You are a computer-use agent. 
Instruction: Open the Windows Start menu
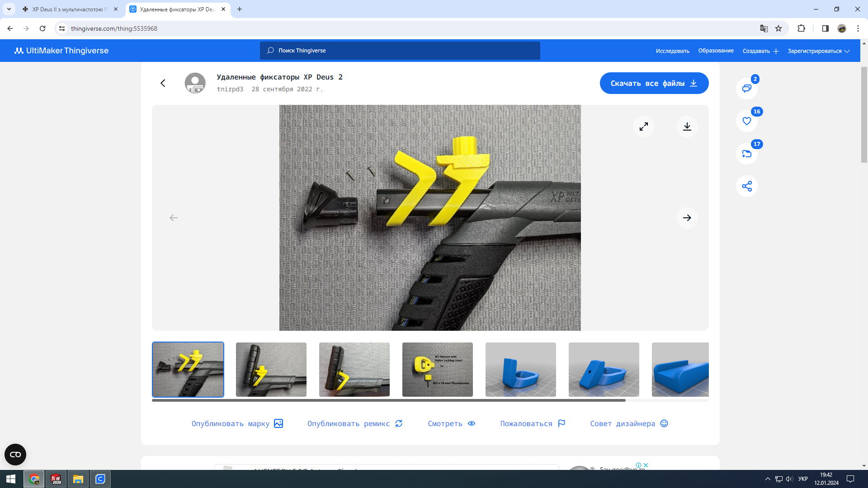point(11,479)
